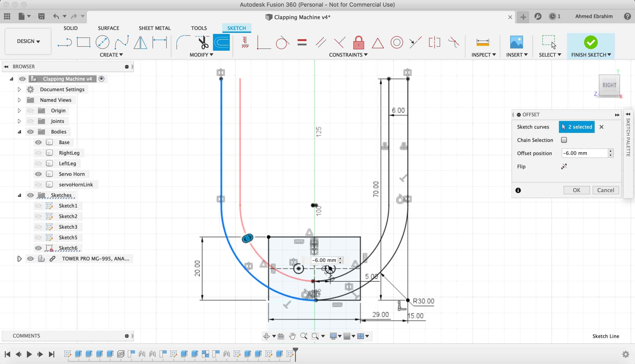Play the design timeline

(29, 354)
